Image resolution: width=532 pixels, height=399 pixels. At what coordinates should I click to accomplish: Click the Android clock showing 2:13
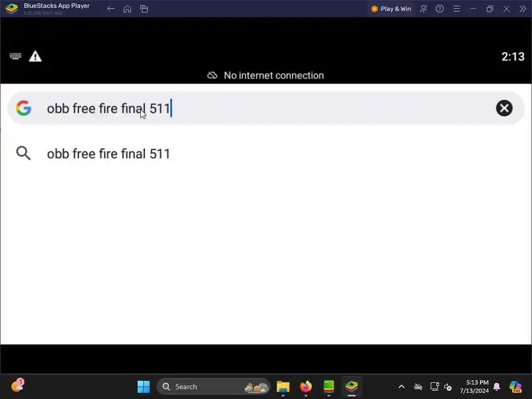513,56
